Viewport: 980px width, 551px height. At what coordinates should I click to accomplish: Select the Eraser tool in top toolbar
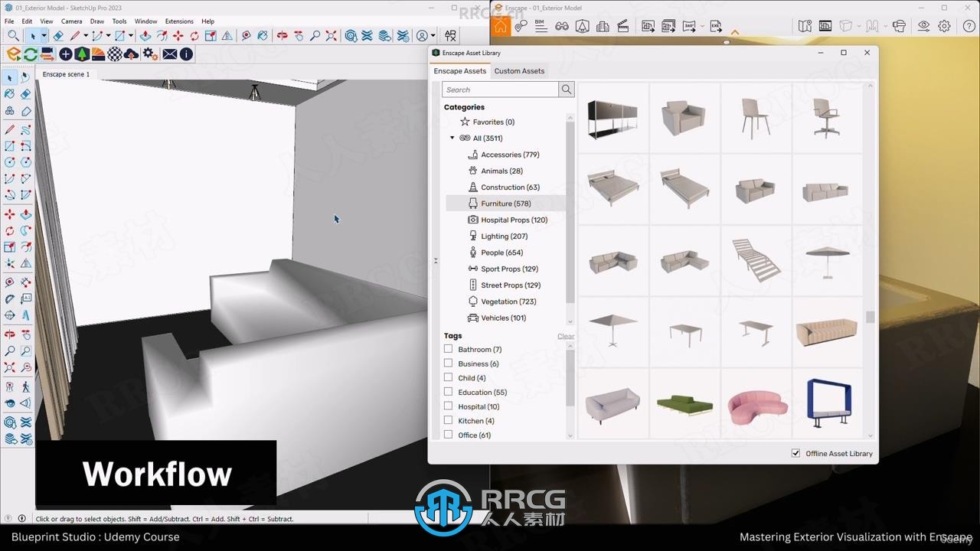[x=58, y=36]
